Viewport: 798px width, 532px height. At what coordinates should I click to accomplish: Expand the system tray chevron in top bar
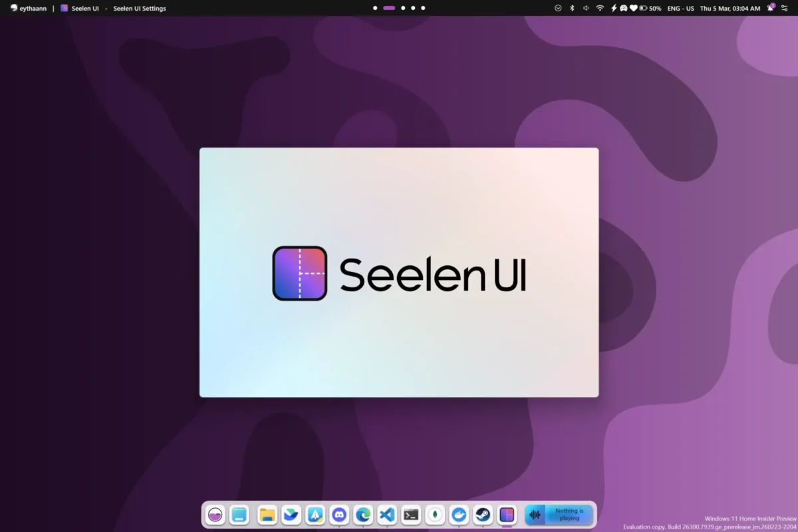[558, 8]
